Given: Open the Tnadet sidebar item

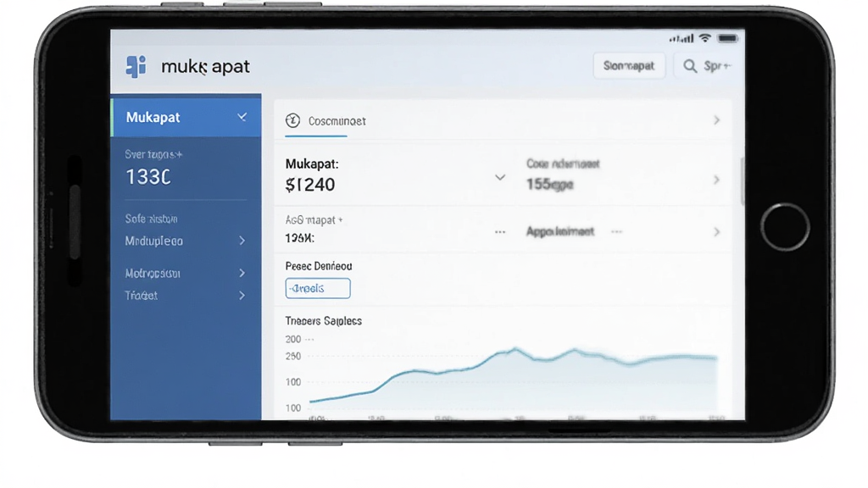Looking at the screenshot, I should pyautogui.click(x=186, y=296).
